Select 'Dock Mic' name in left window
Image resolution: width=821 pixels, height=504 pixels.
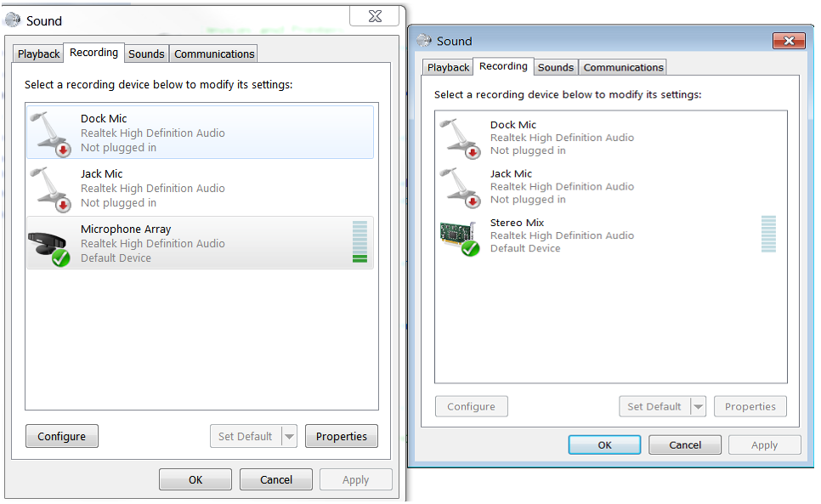104,118
